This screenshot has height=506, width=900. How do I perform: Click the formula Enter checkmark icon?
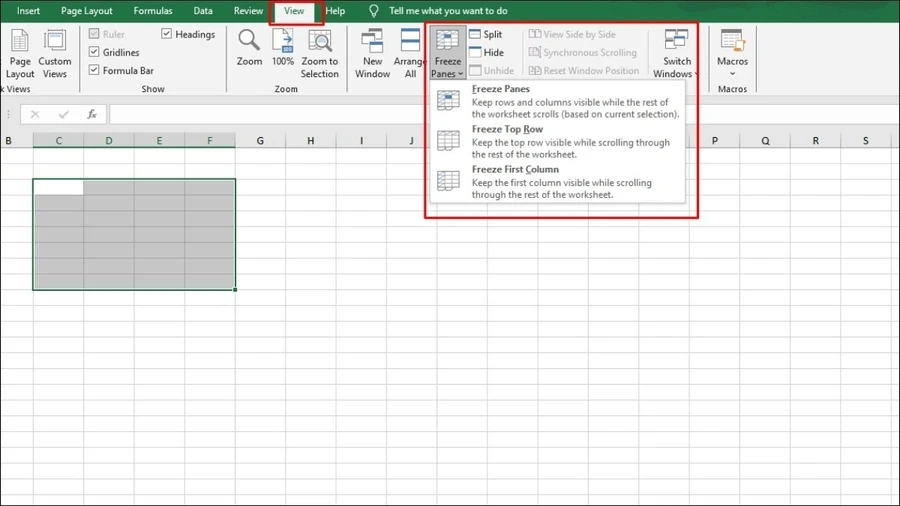[64, 114]
